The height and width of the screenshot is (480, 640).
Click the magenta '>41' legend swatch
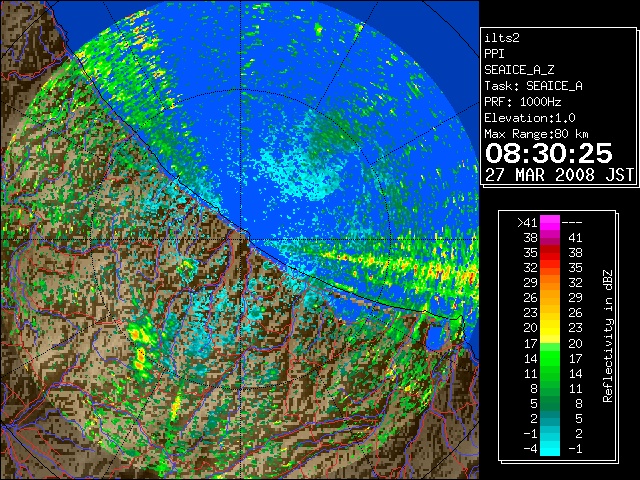[550, 222]
